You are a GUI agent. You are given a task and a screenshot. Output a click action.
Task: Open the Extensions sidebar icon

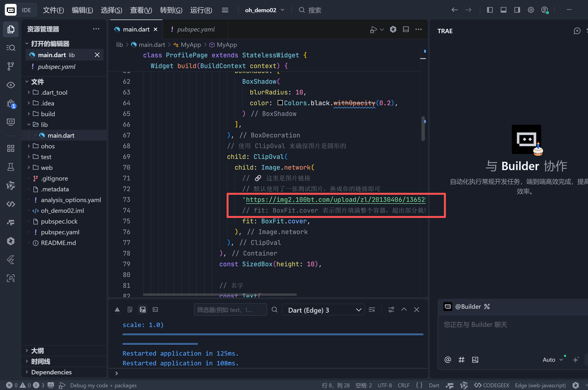(10, 148)
